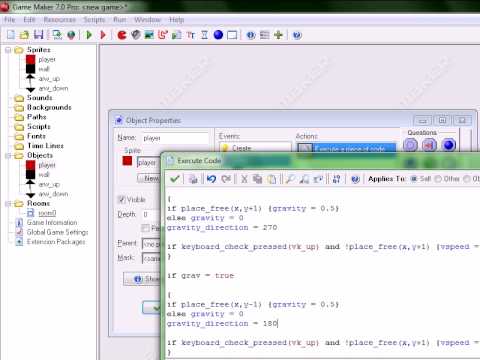
Task: Open the Window menu
Action: (x=148, y=20)
